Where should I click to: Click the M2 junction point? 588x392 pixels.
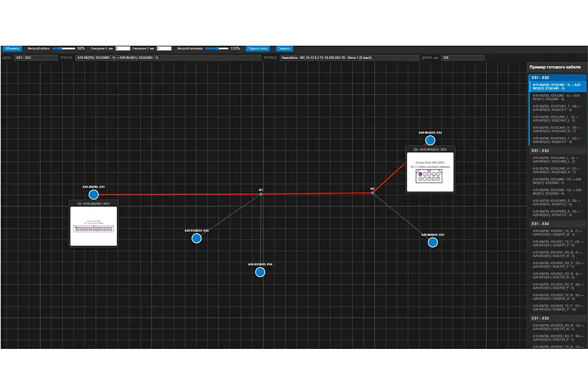point(372,193)
